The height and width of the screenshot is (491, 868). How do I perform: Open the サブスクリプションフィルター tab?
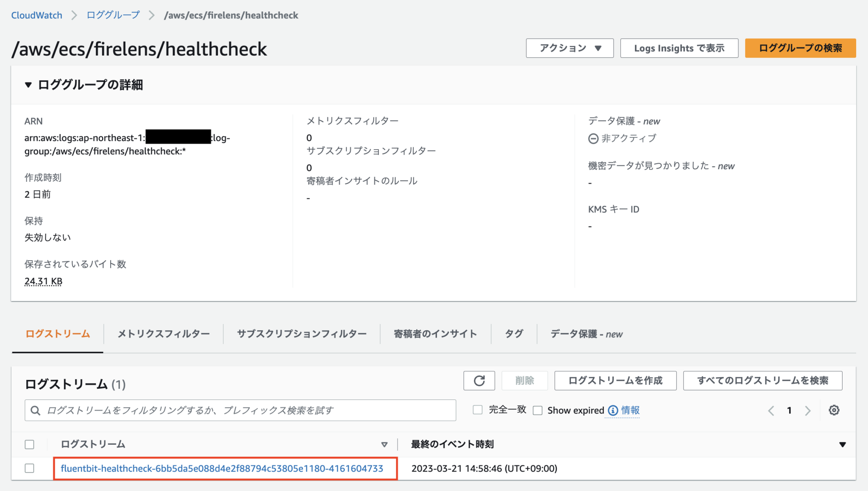tap(302, 334)
